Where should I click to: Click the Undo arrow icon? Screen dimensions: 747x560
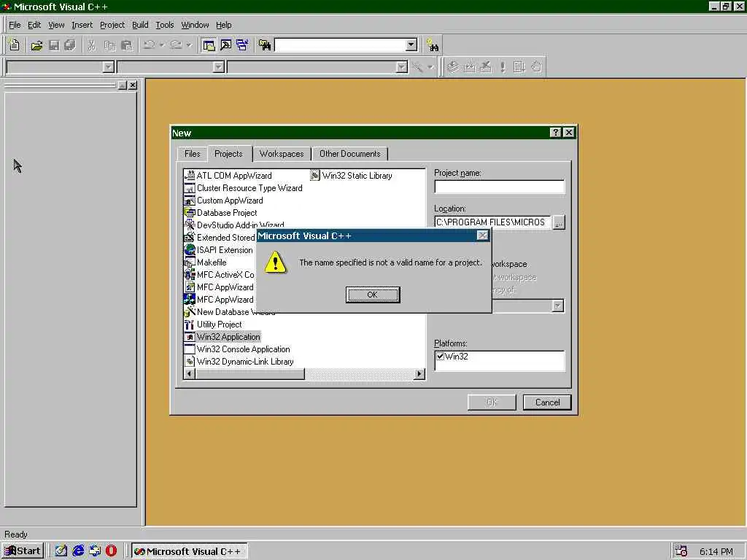(x=149, y=45)
